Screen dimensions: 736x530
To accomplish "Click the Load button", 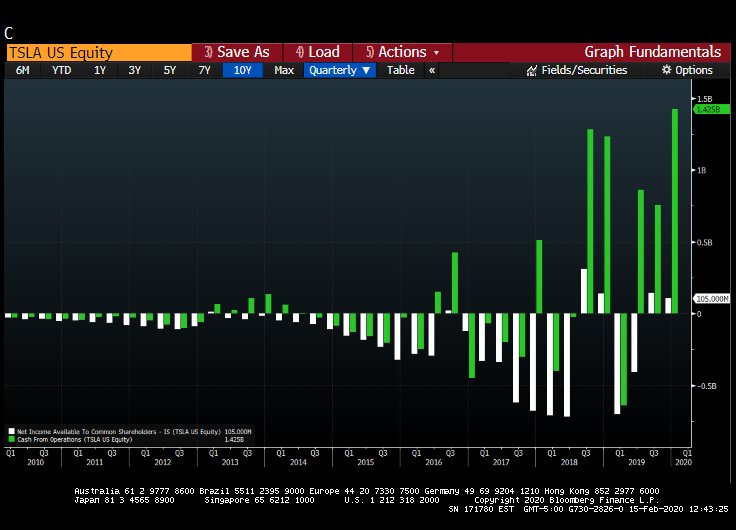I will pos(316,52).
